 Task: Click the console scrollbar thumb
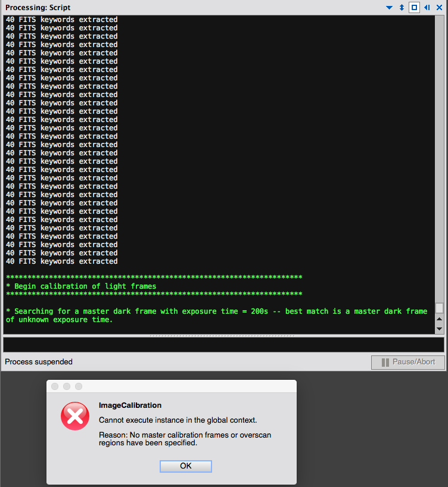click(x=439, y=308)
